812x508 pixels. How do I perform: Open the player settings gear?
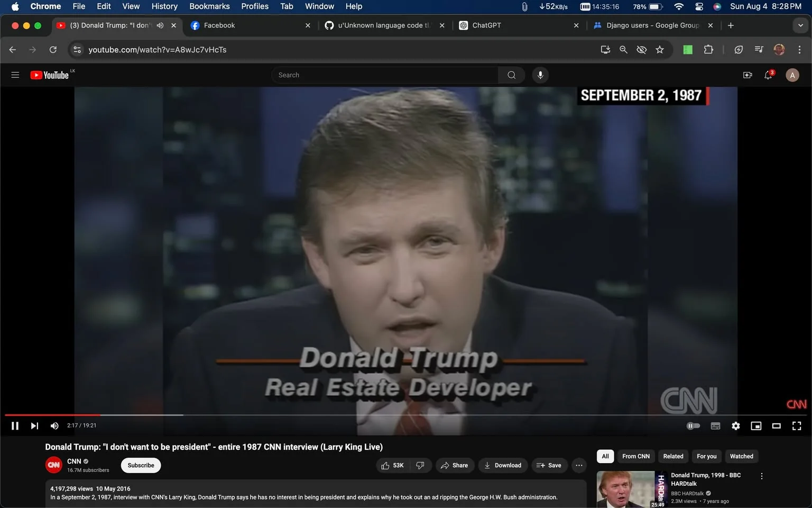tap(736, 426)
